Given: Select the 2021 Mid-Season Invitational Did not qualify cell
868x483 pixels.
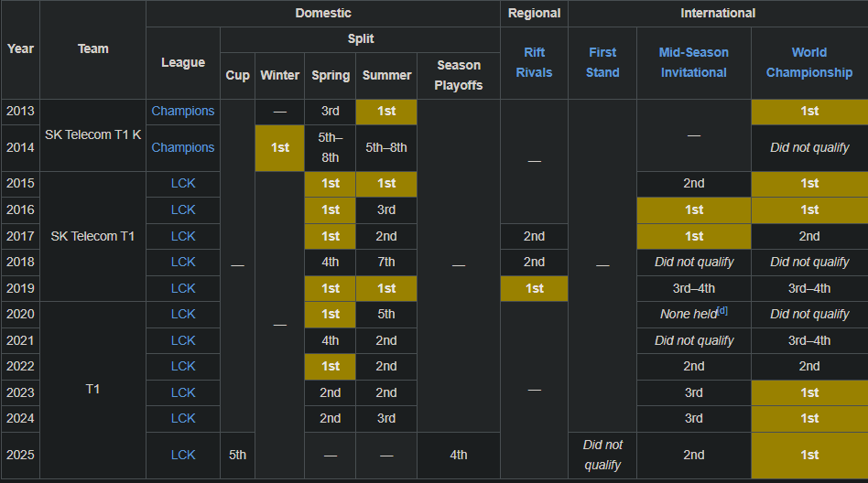Looking at the screenshot, I should coord(694,341).
